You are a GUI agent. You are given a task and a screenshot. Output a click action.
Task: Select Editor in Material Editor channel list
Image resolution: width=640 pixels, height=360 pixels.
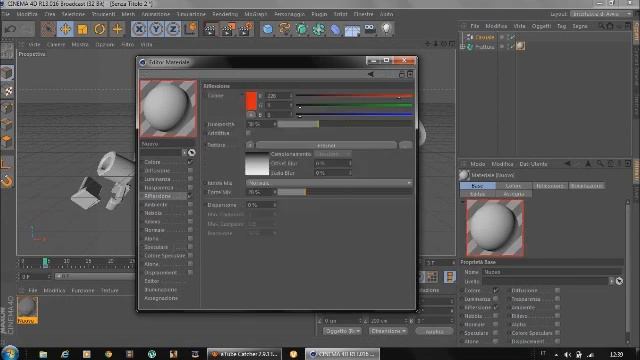(x=151, y=281)
